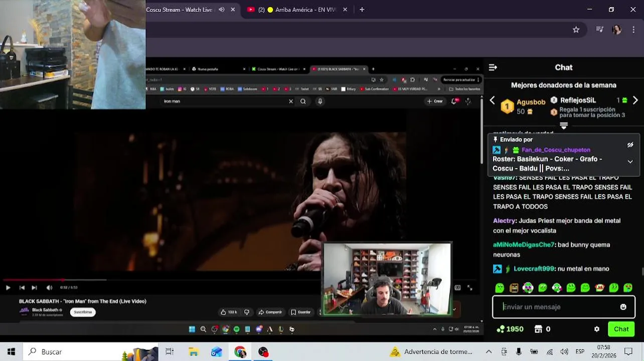Open the emoji picker in the chat input
This screenshot has height=361, width=644.
[x=623, y=307]
